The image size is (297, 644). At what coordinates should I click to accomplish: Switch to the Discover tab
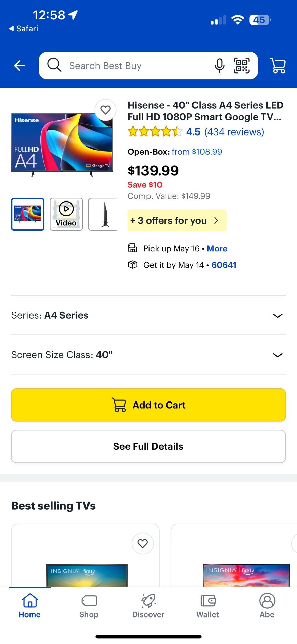click(x=148, y=606)
